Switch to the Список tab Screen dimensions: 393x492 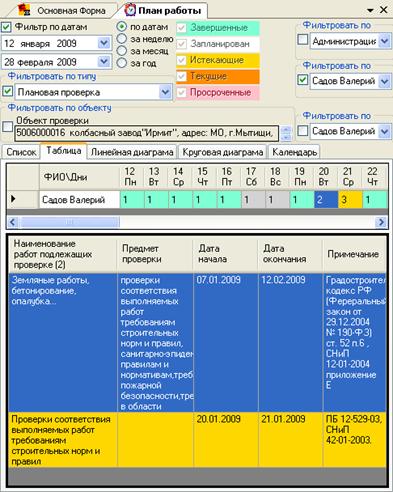coord(21,152)
